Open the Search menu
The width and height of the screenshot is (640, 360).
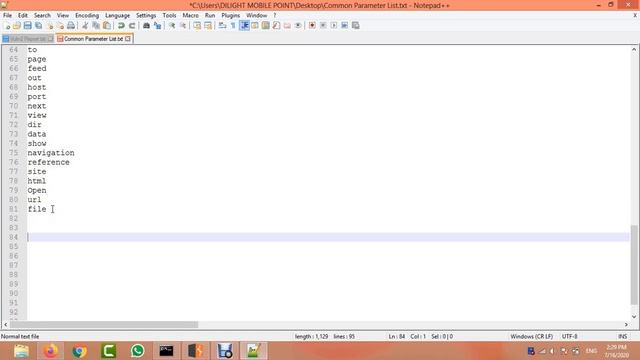coord(42,16)
